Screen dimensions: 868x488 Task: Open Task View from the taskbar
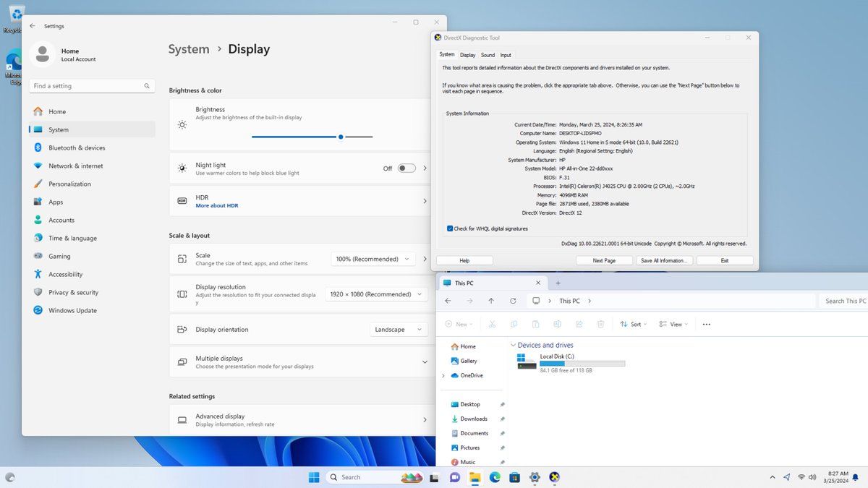pyautogui.click(x=434, y=477)
